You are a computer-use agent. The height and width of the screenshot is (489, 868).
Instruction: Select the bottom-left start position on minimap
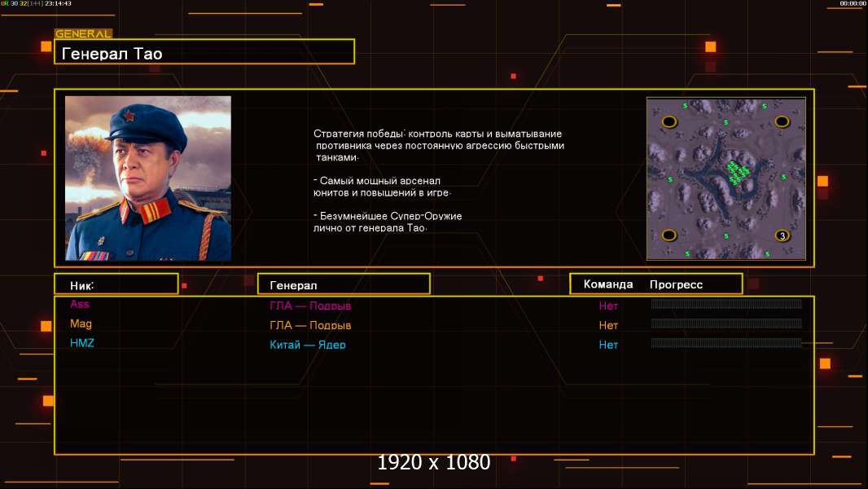point(669,235)
